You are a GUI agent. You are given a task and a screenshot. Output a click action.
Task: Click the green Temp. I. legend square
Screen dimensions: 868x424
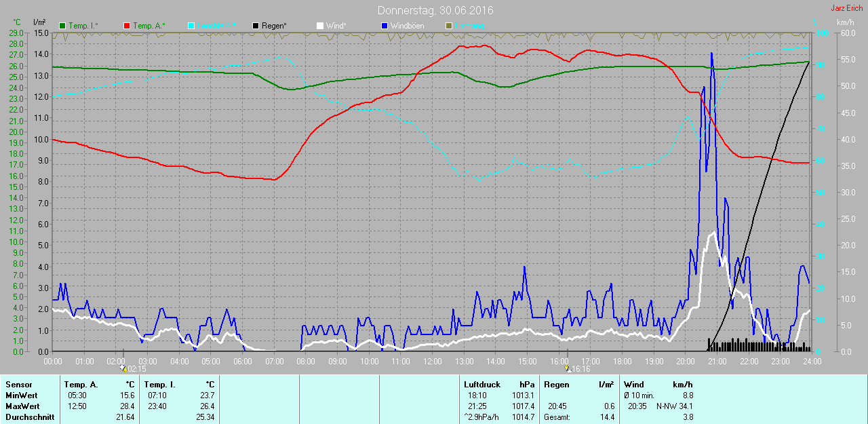point(63,26)
